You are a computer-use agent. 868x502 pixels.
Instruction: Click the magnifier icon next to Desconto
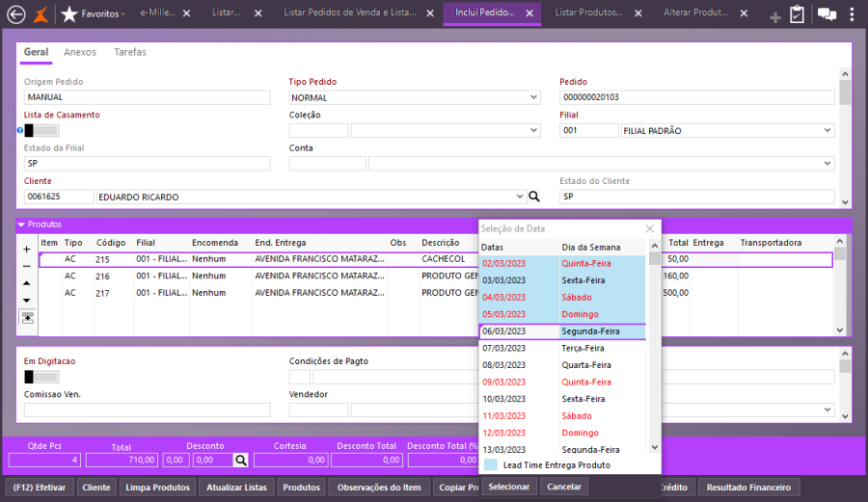[240, 461]
